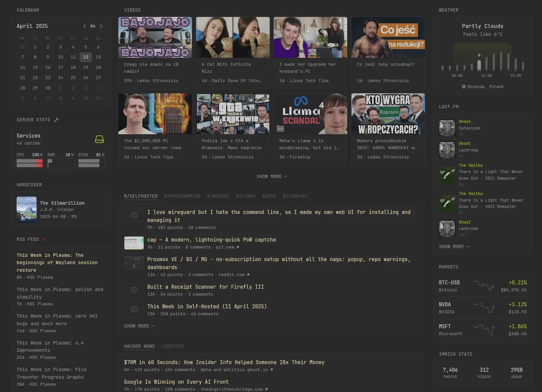Click The Smiths album art, 5h ago

point(447,175)
